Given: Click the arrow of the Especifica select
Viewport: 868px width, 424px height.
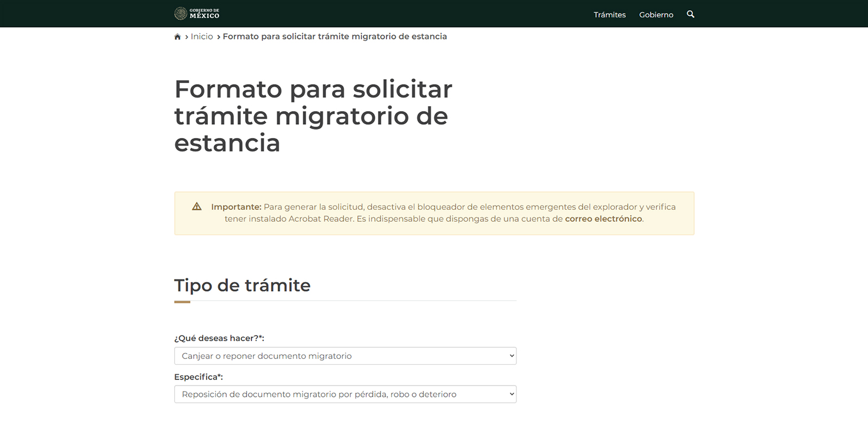Looking at the screenshot, I should pos(512,394).
